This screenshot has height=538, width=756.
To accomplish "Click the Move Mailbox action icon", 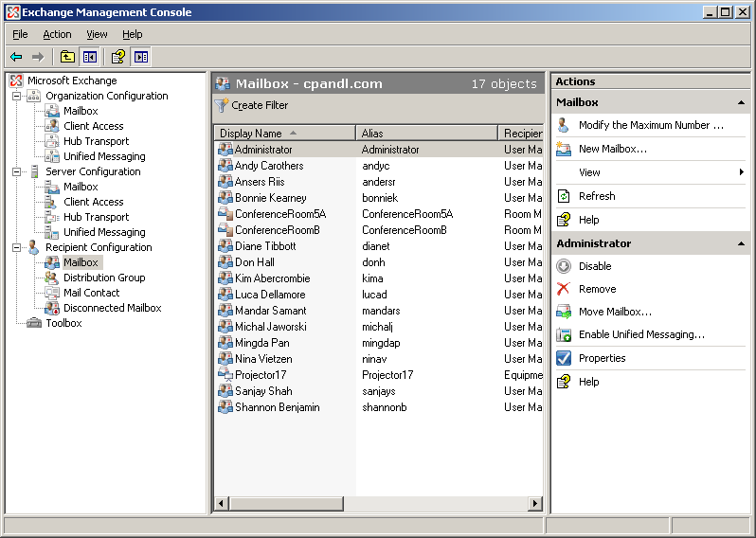I will (563, 312).
